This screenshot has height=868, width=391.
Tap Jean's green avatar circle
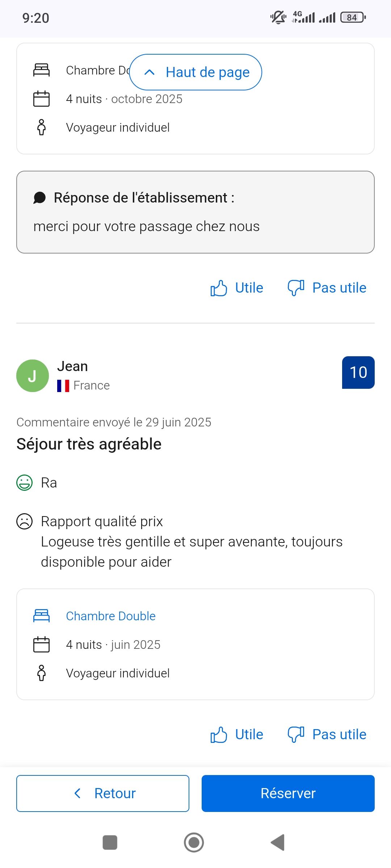pos(33,376)
